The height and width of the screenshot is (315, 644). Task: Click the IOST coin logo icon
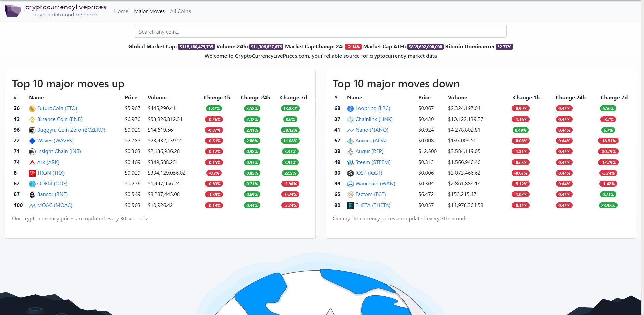(350, 173)
